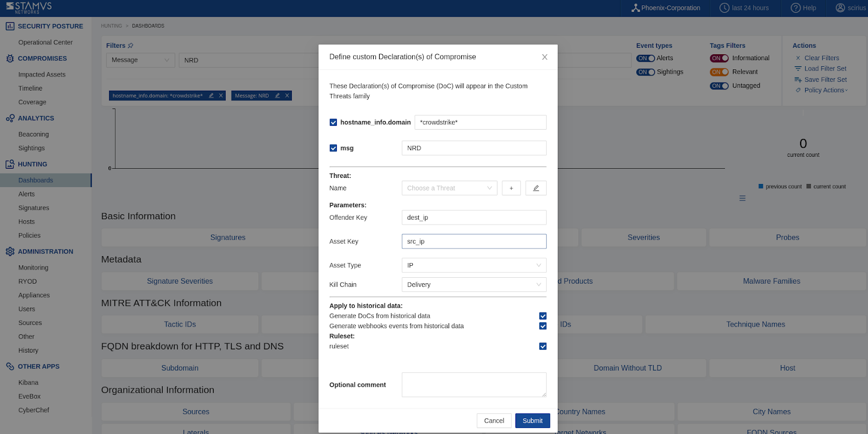Viewport: 868px width, 434px height.
Task: Click the Security Posture section icon
Action: click(10, 26)
